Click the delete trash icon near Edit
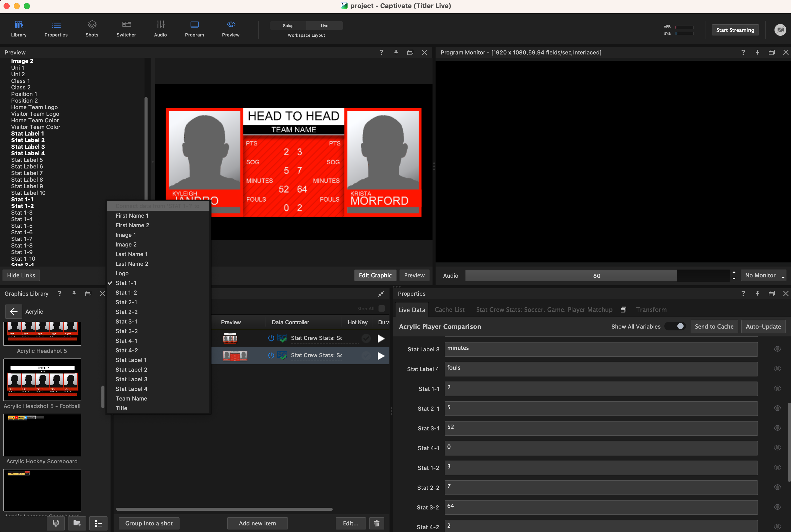Viewport: 791px width, 532px height. [376, 523]
